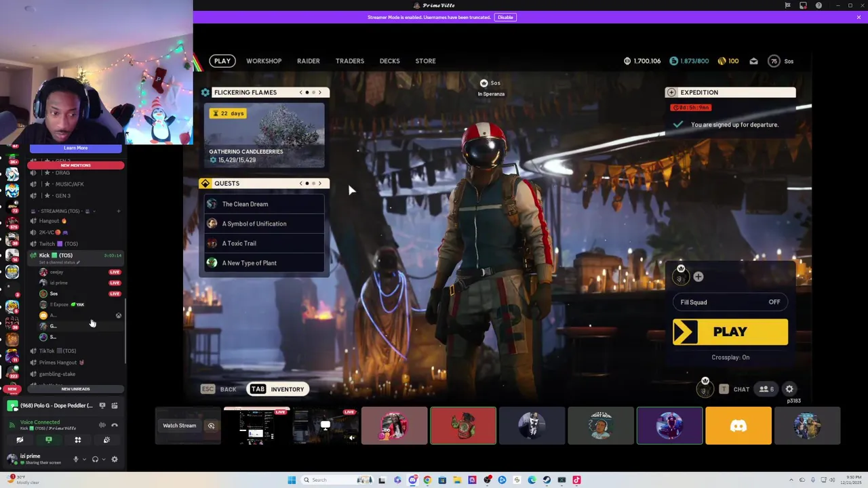868x488 pixels.
Task: Select the orange Discord logo participant tile
Action: [738, 426]
